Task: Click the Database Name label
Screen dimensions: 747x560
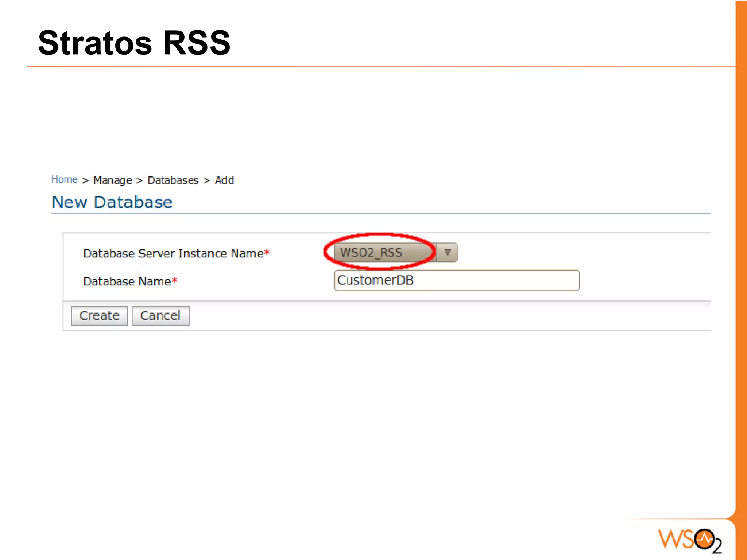Action: coord(130,281)
